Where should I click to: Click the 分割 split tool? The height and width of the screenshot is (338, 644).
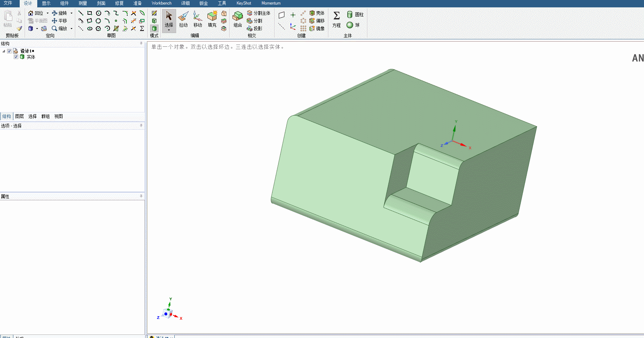pos(255,21)
